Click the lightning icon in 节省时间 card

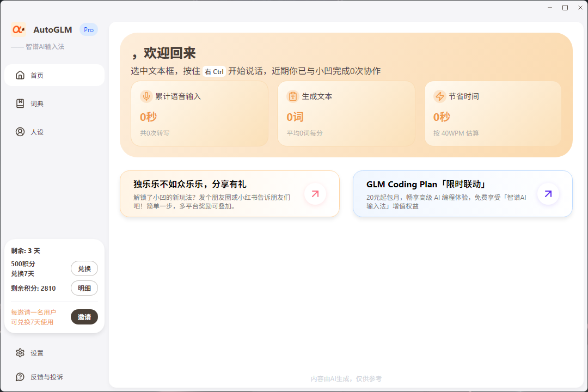tap(439, 96)
